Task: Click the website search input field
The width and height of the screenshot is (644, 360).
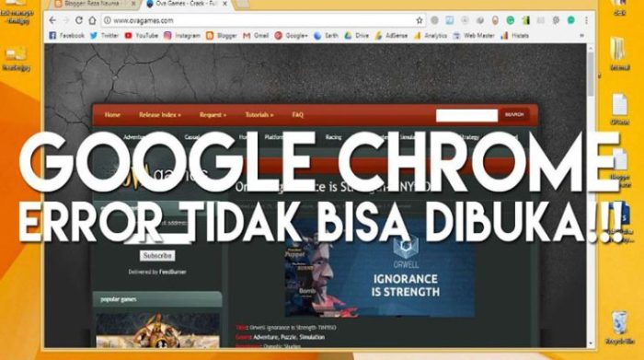Action: click(x=466, y=115)
